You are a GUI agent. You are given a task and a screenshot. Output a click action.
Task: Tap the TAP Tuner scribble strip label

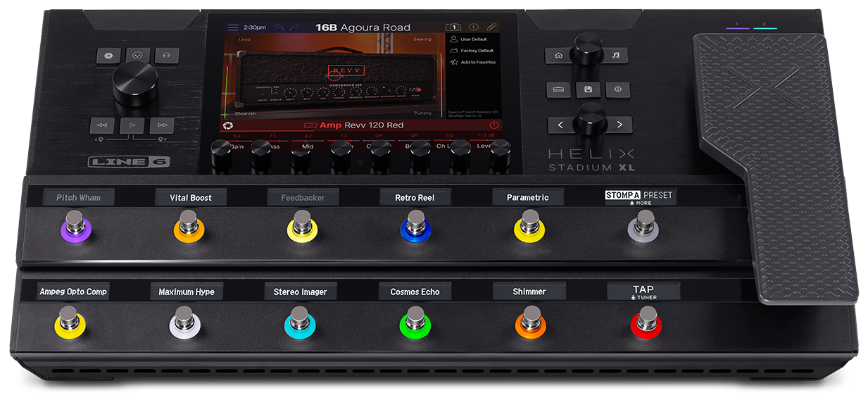(643, 292)
